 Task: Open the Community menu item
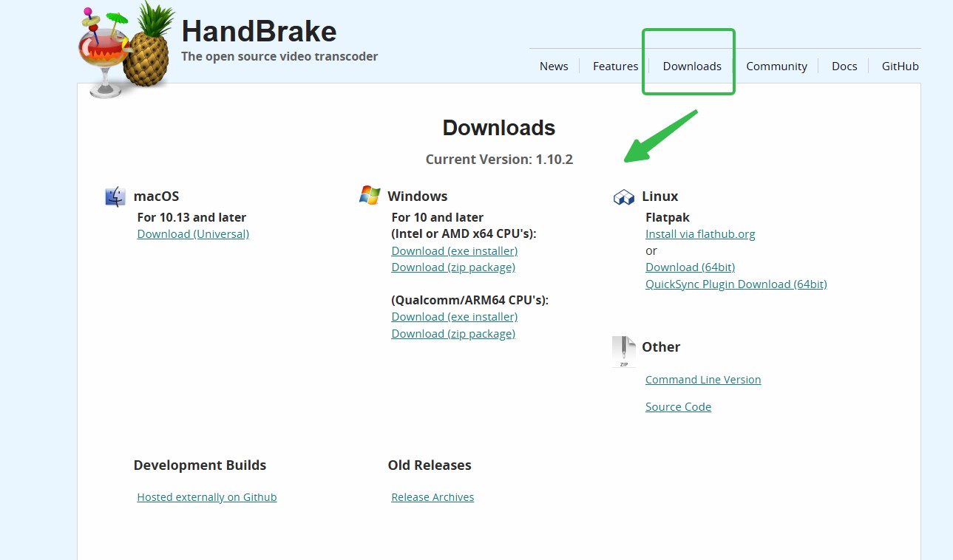(x=776, y=66)
